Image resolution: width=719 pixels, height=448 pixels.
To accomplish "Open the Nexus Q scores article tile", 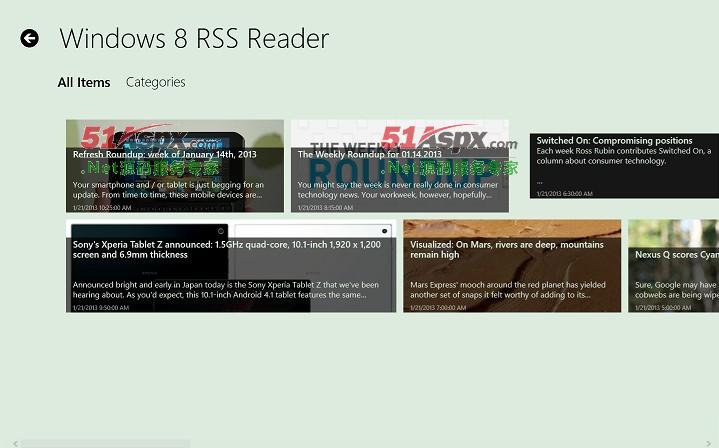I will [x=674, y=266].
